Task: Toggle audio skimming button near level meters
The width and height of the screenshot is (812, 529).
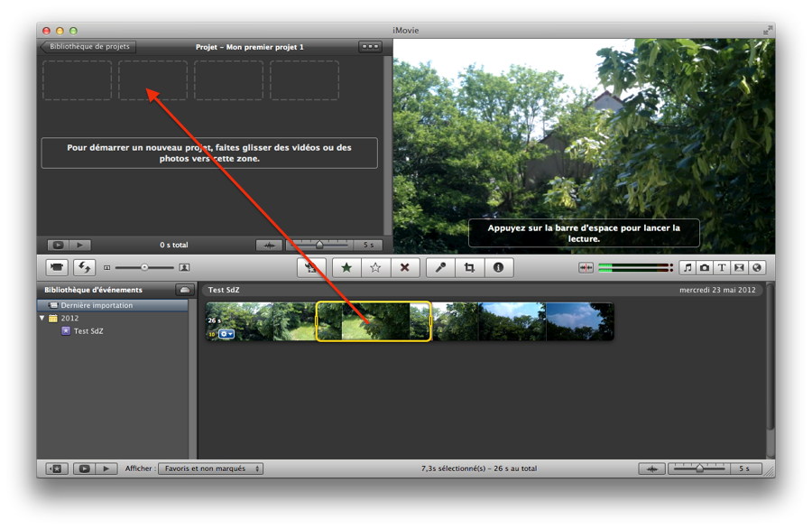Action: 586,267
